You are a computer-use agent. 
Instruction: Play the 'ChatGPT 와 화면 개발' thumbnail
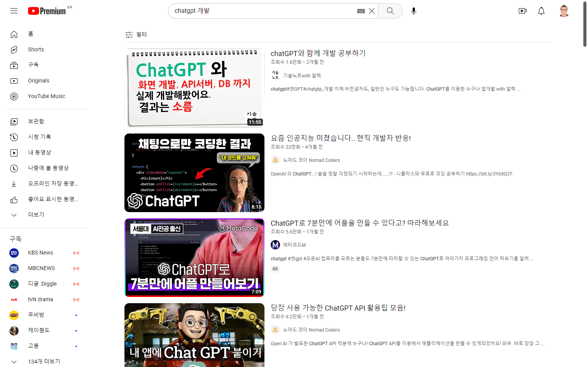tap(194, 88)
